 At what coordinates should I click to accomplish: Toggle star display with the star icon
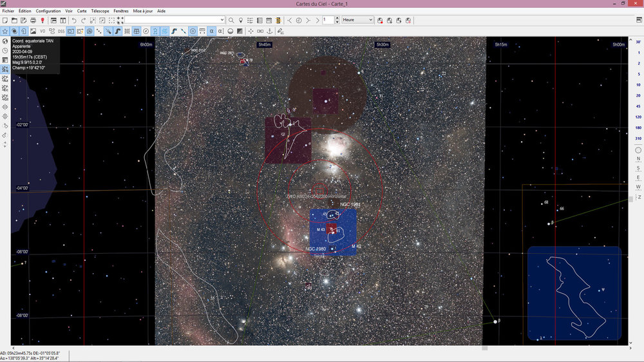(5, 31)
